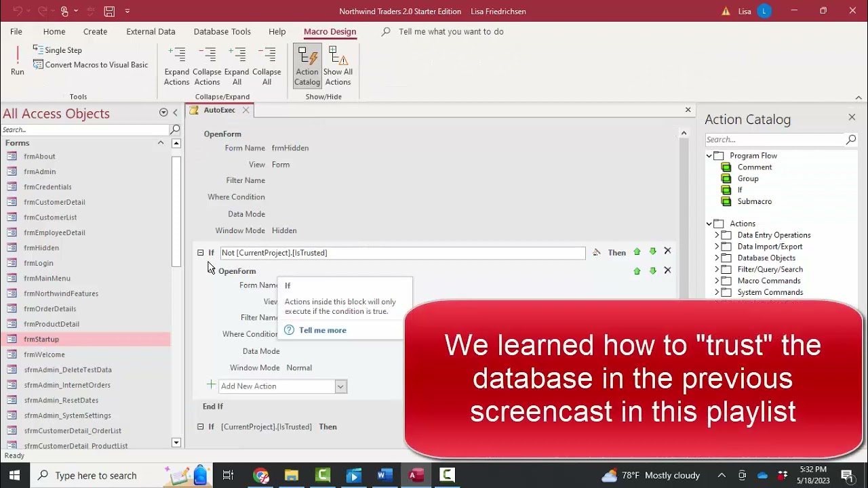Select the frmStartup form
This screenshot has height=488, width=868.
click(41, 340)
